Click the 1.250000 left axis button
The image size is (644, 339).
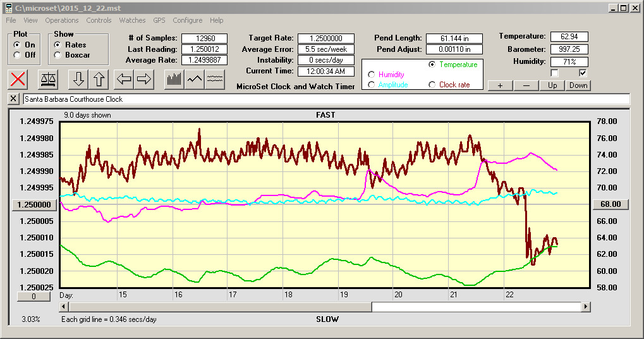pos(34,205)
